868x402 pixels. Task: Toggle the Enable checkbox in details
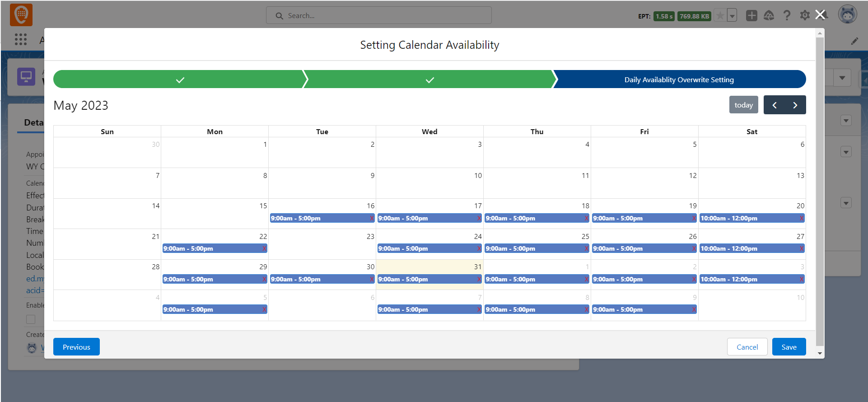31,319
